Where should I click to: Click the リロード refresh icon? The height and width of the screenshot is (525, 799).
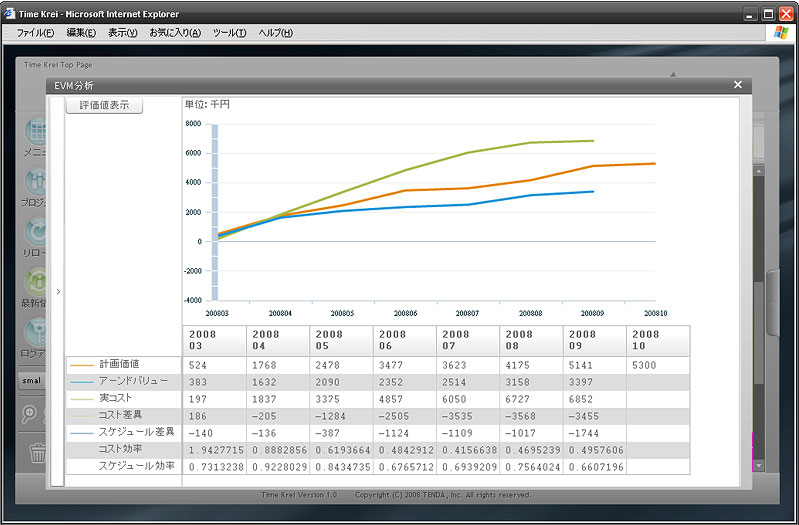click(36, 233)
